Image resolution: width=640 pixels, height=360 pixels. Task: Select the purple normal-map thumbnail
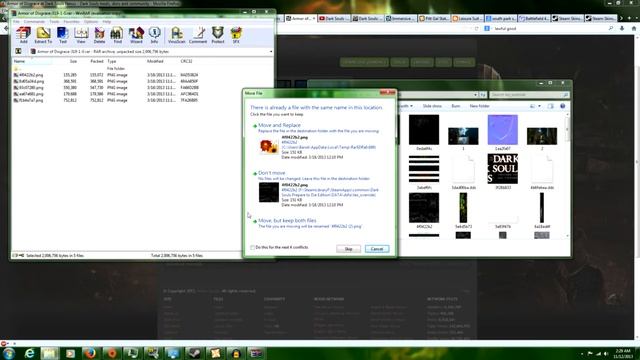pos(502,130)
